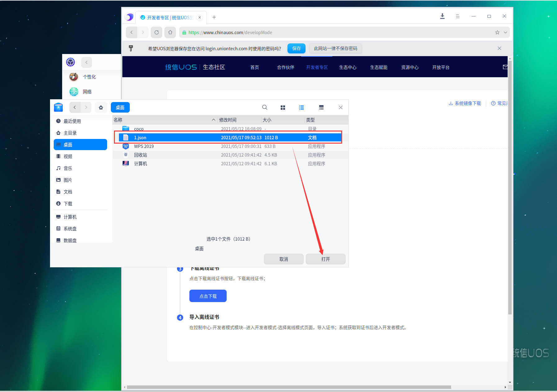This screenshot has height=392, width=557.
Task: Open 生态中心 in site navigation
Action: [x=348, y=67]
